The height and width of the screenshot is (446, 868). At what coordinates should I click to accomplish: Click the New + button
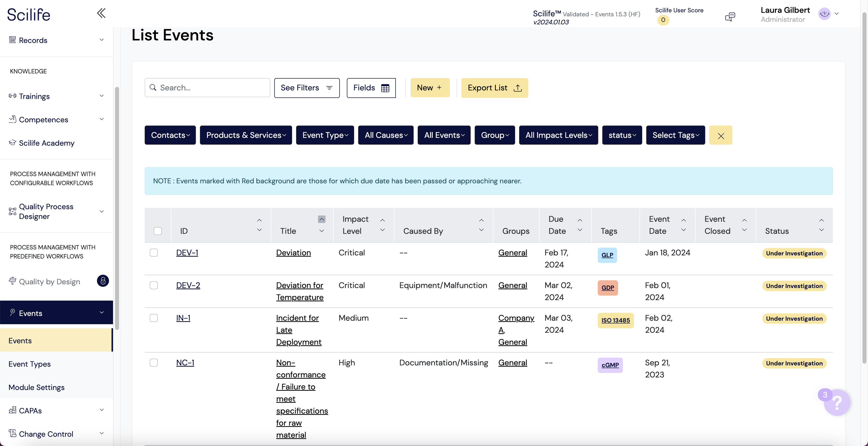click(430, 88)
